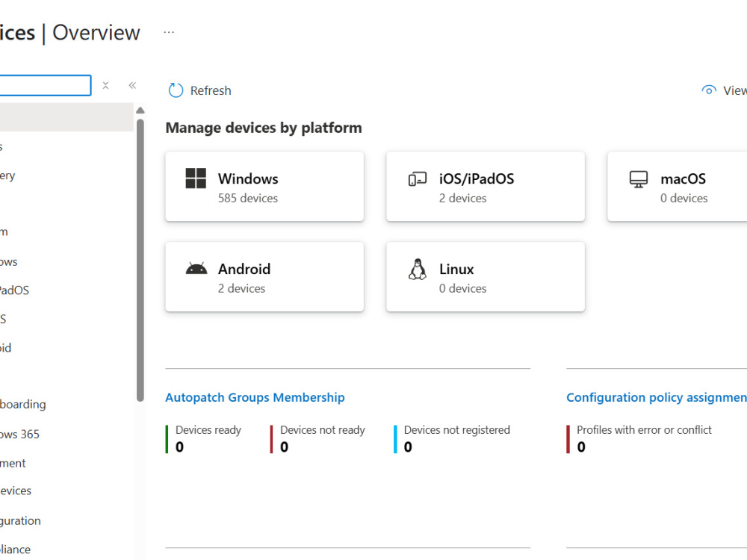Click the iOS/iPadOS devices icon
The height and width of the screenshot is (560, 747).
pos(418,179)
